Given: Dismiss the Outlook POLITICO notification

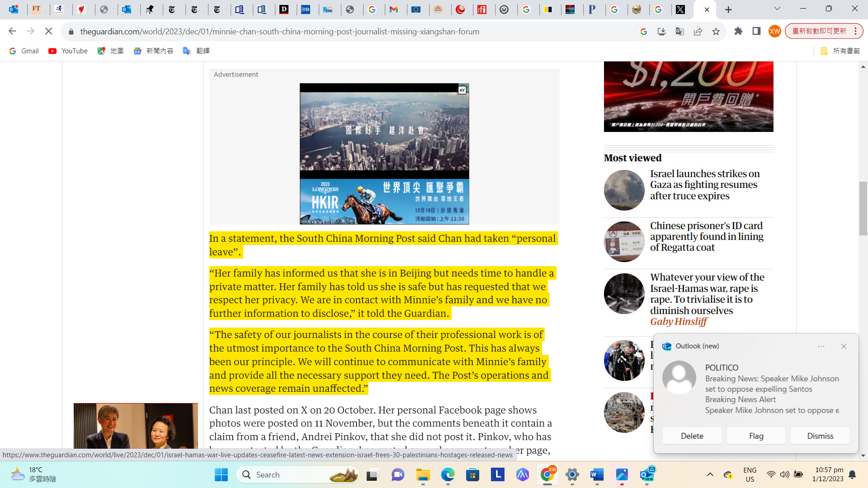Looking at the screenshot, I should click(x=820, y=436).
